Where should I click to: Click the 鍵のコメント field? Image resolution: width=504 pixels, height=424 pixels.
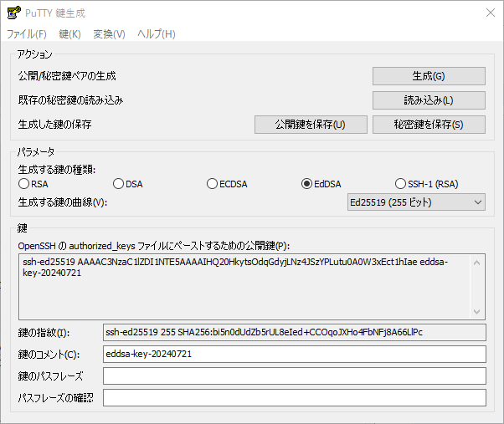[x=295, y=354]
